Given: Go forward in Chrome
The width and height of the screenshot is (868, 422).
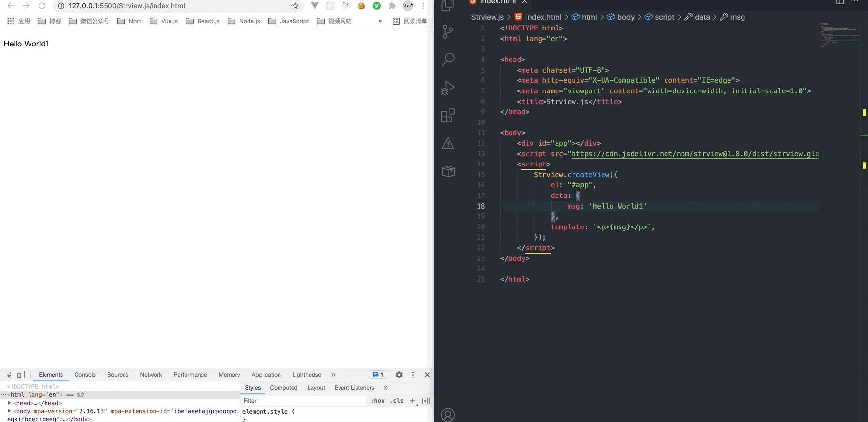Looking at the screenshot, I should [26, 6].
